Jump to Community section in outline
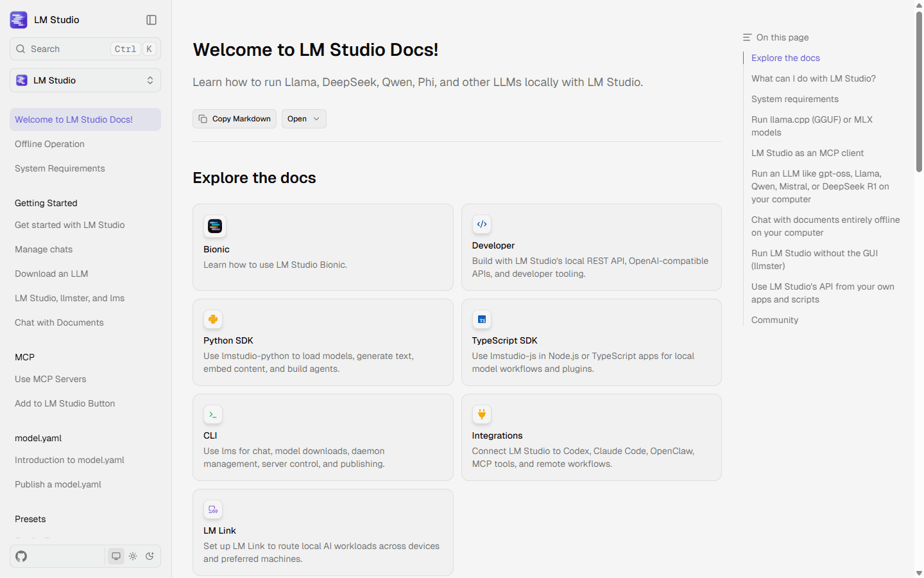This screenshot has width=924, height=578. [x=774, y=320]
